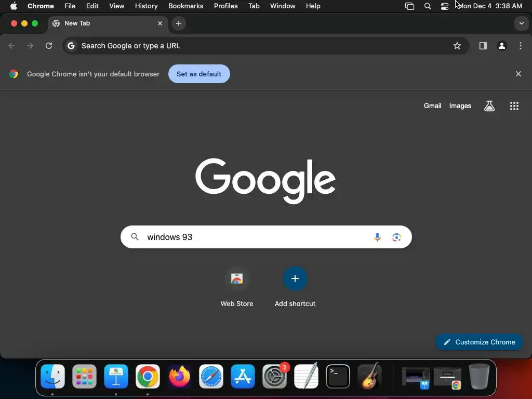This screenshot has height=399, width=532.
Task: Open TextEdit from the Dock
Action: 307,377
